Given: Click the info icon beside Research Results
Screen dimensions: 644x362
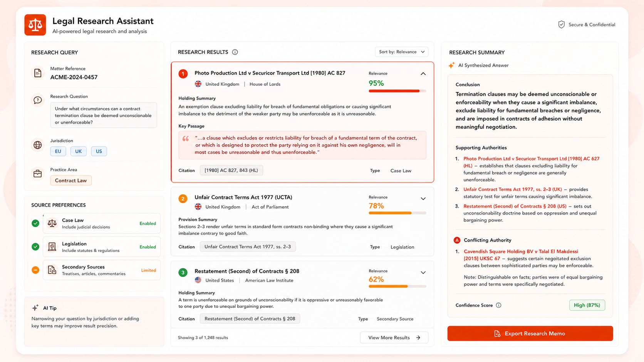Looking at the screenshot, I should 235,52.
